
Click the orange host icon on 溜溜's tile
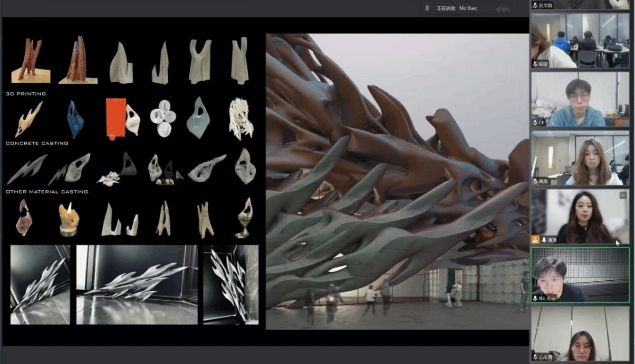pyautogui.click(x=535, y=240)
